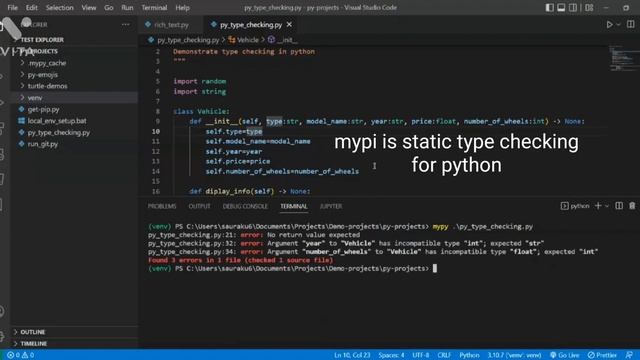
Task: Click the import random line
Action: (200, 81)
